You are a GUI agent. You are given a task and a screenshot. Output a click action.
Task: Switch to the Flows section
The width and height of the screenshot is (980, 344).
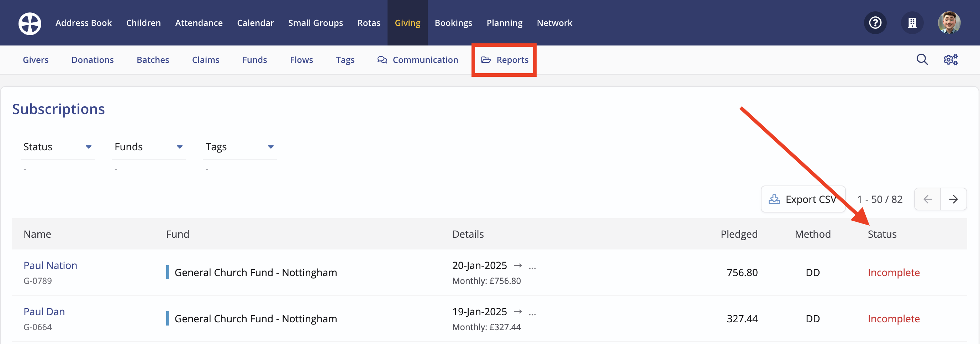(x=301, y=60)
